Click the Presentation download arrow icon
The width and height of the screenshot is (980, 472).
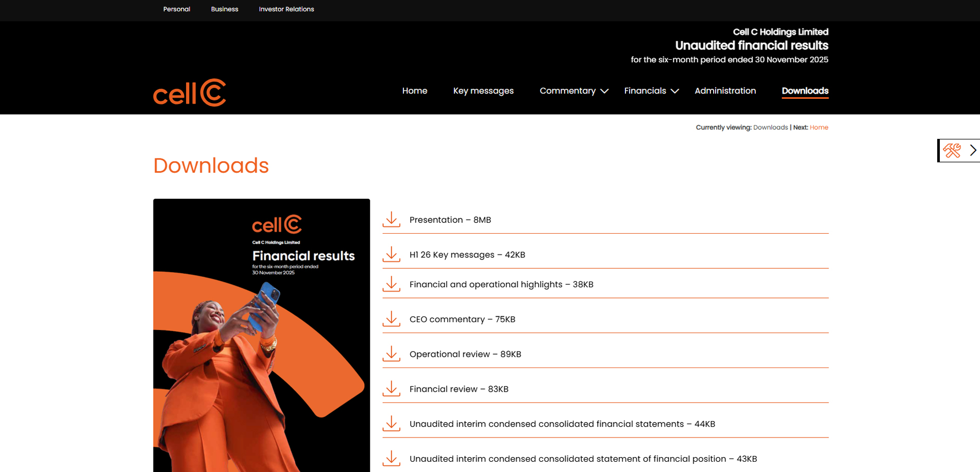[x=392, y=219]
